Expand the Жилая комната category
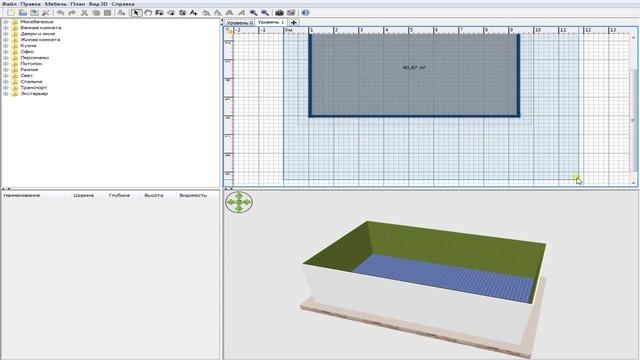Image resolution: width=640 pixels, height=360 pixels. coord(6,40)
